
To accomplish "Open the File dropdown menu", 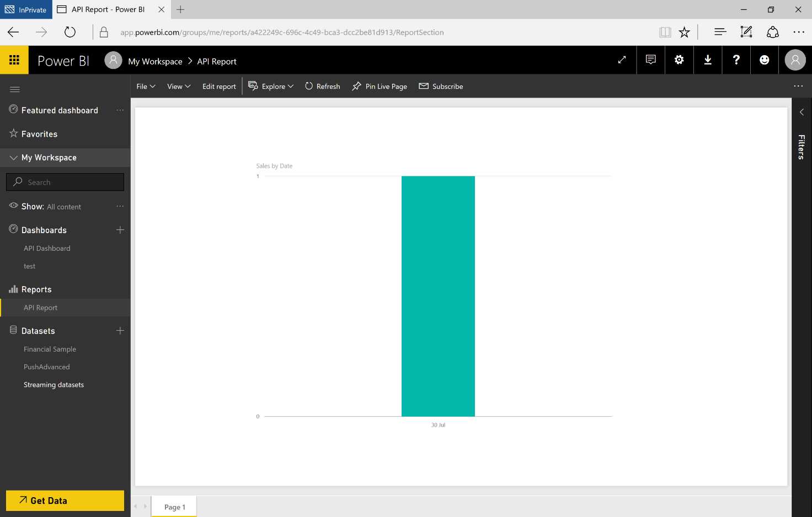I will [145, 86].
